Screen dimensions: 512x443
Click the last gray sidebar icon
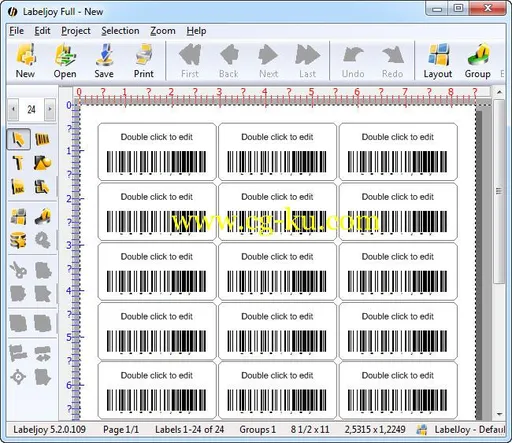42,377
